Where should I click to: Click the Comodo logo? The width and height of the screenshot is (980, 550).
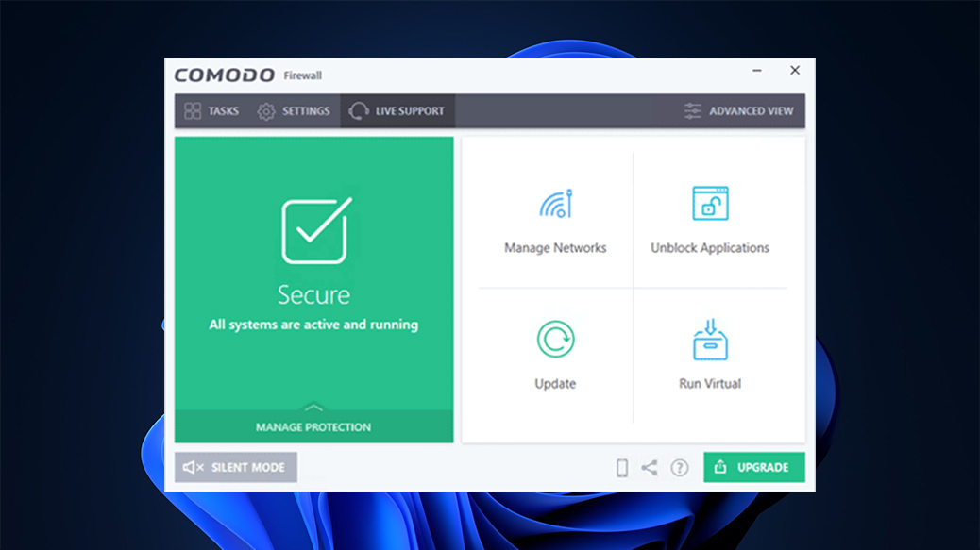225,75
